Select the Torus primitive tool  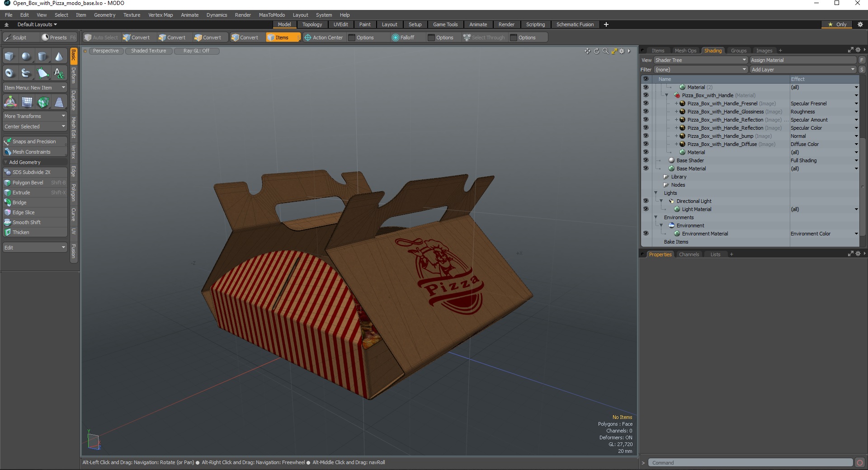(x=10, y=73)
